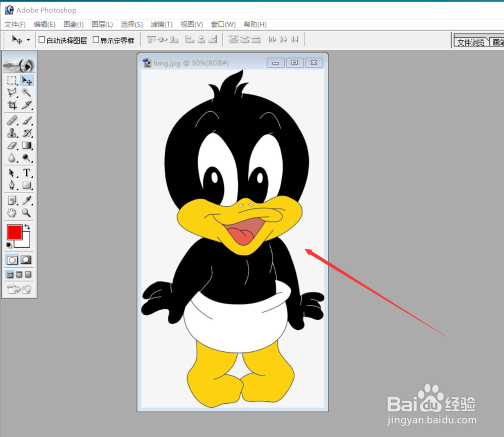Viewport: 504px width, 437px height.
Task: Enable the 自动选择图层 checkbox
Action: click(x=42, y=39)
